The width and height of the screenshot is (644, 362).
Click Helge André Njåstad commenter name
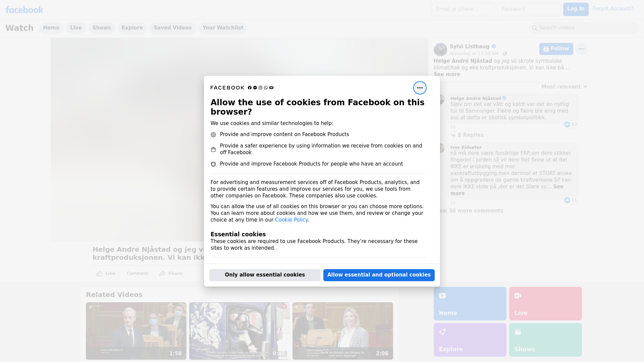[x=476, y=99]
